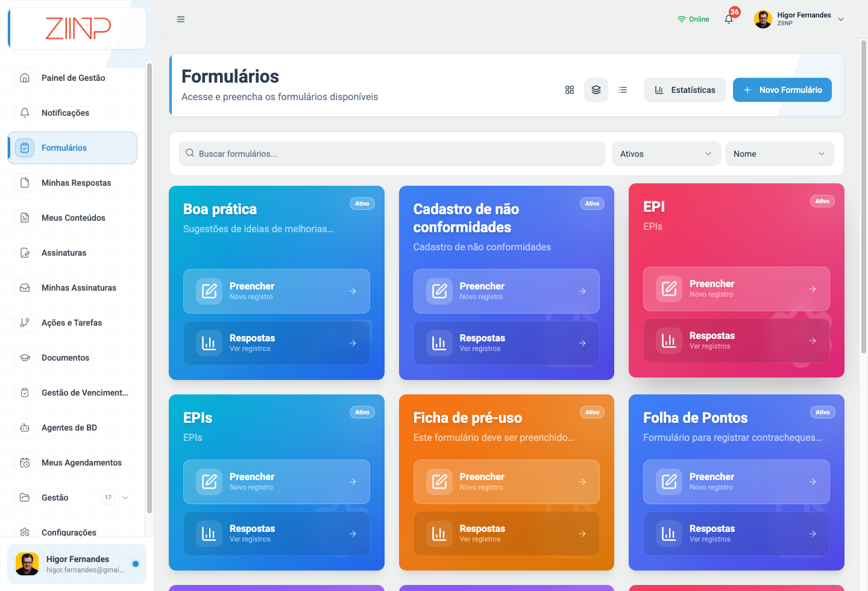Open Minhas Respostas in sidebar
This screenshot has height=591, width=868.
coord(72,183)
